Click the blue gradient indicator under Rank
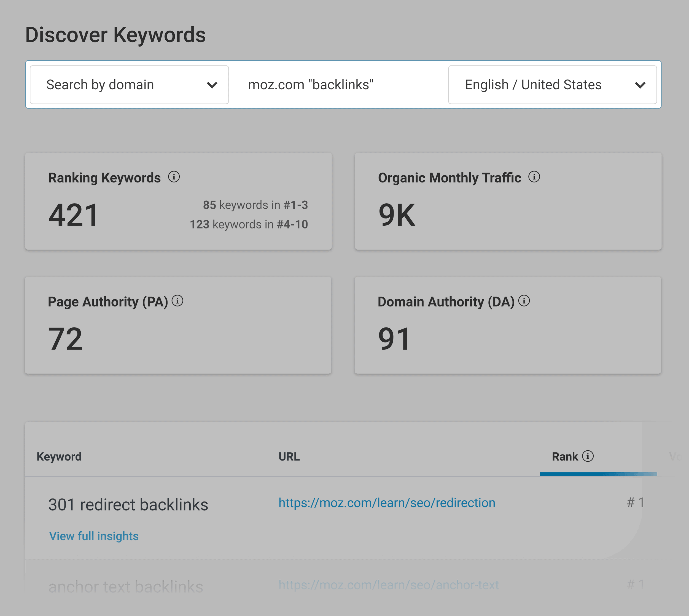Viewport: 689px width, 616px height. pos(598,475)
